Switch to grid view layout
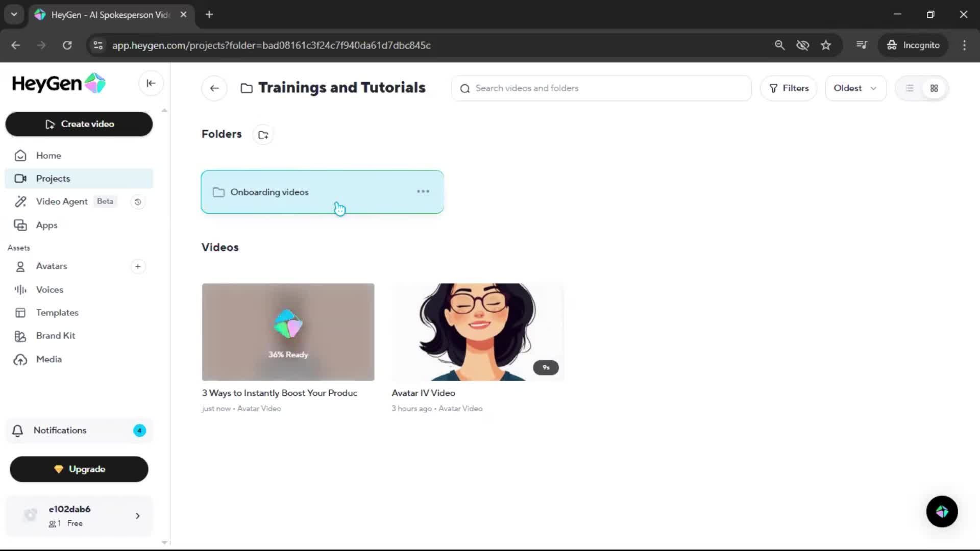Image resolution: width=980 pixels, height=551 pixels. (x=934, y=88)
